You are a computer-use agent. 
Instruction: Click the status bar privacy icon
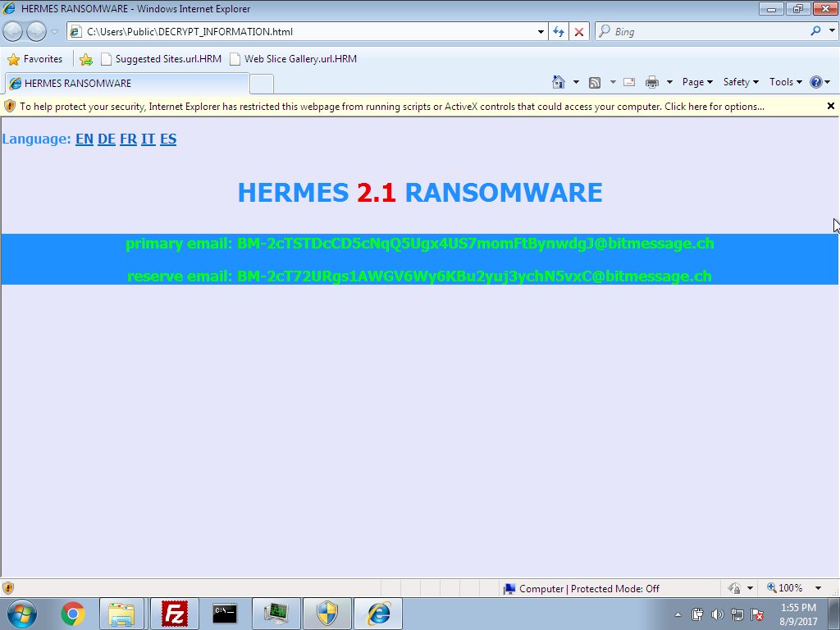(x=734, y=588)
